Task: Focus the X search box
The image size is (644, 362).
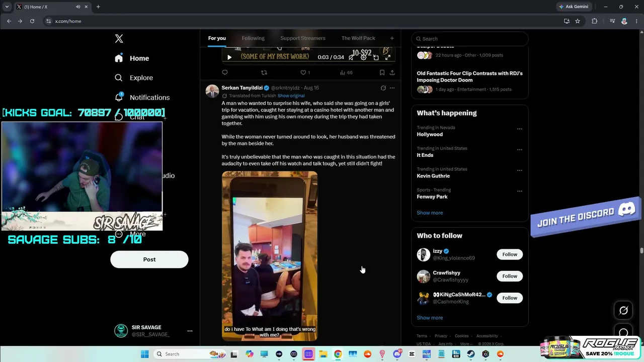Action: [470, 39]
